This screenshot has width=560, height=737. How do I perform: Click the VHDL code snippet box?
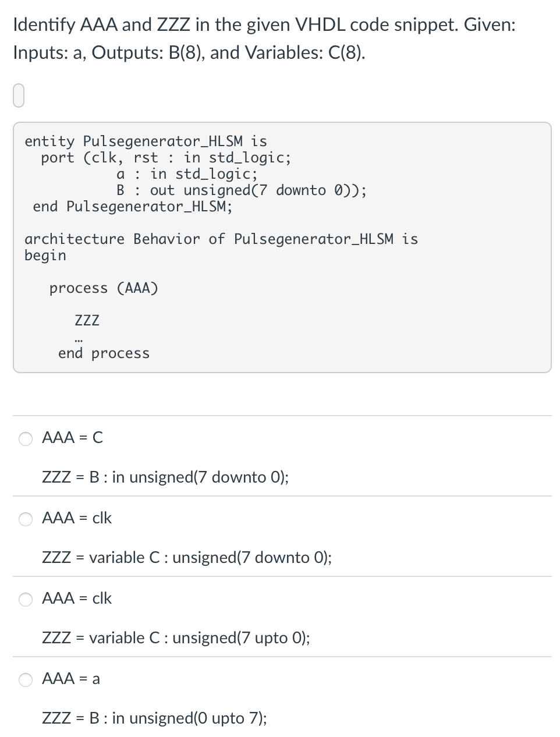tap(279, 245)
